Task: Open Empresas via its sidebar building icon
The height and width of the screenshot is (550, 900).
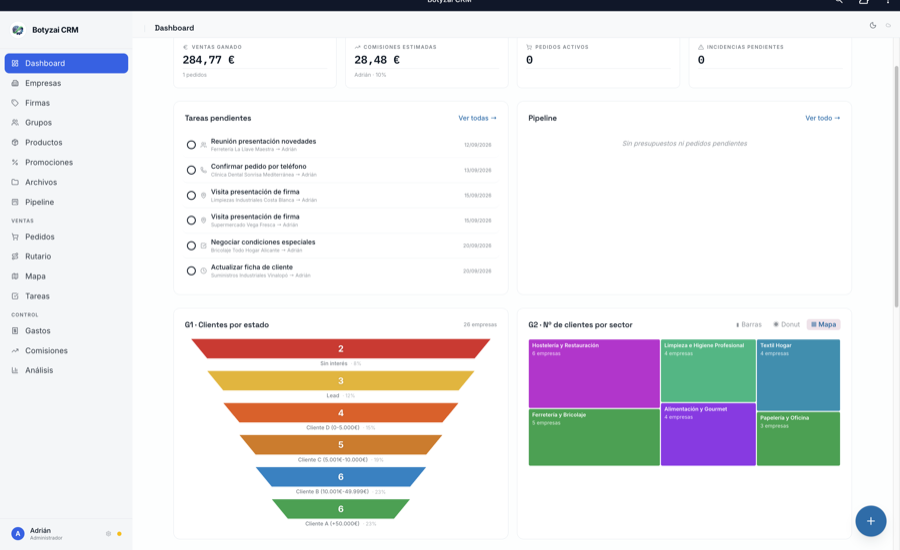Action: [15, 83]
